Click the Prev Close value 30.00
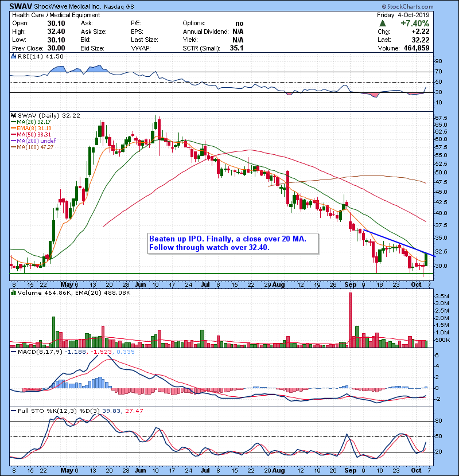The image size is (459, 476). [x=56, y=48]
